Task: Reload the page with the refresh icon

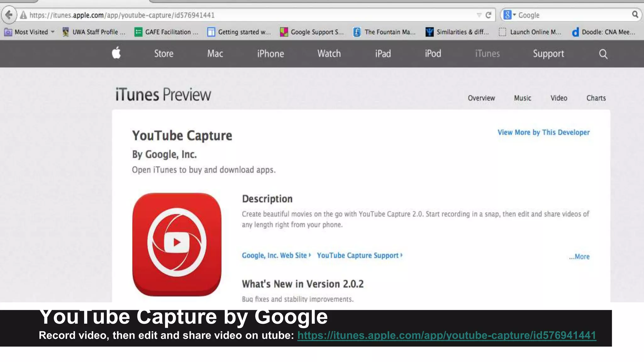Action: tap(488, 15)
